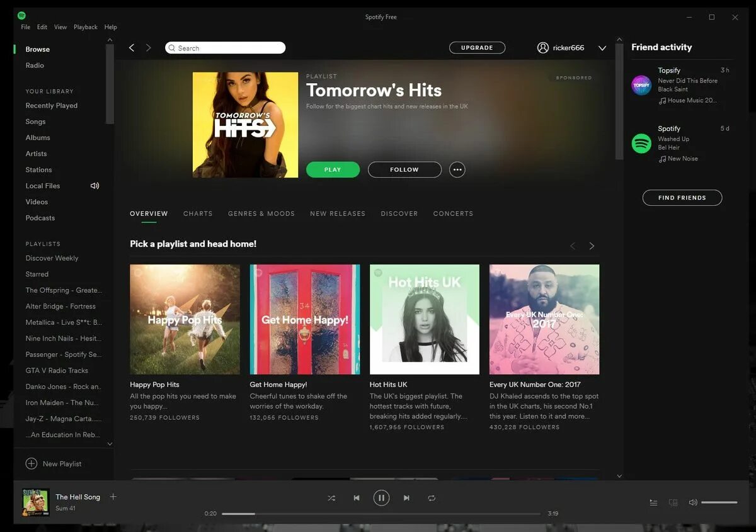Select the OVERVIEW tab
Screen dimensions: 756x532
[x=149, y=213]
